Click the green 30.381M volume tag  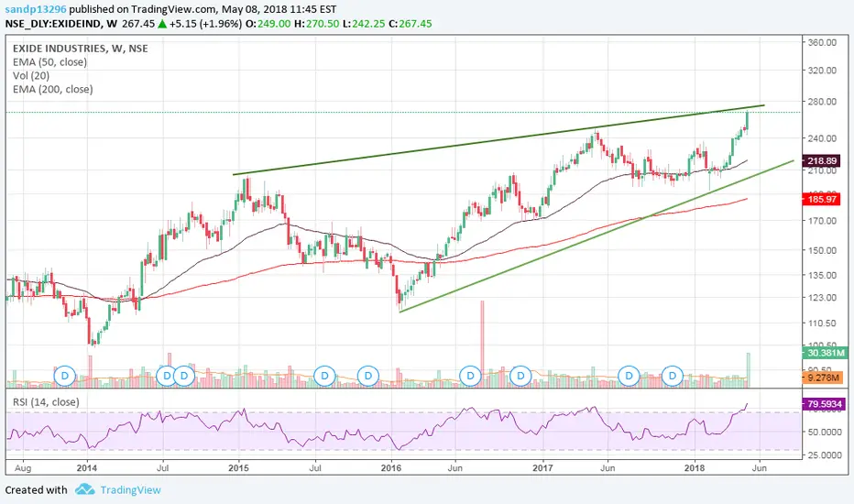(825, 353)
